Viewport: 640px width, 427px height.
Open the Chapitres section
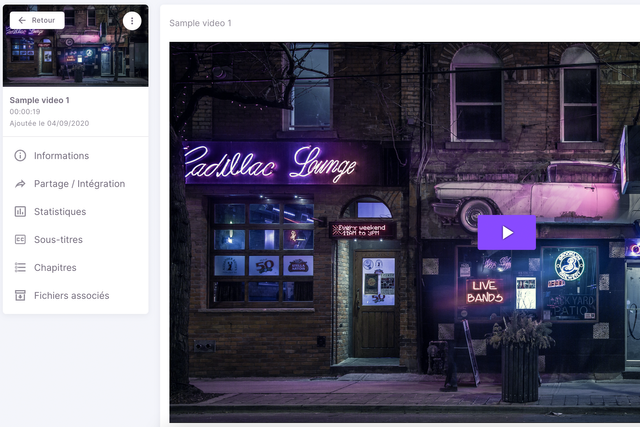coord(76,267)
